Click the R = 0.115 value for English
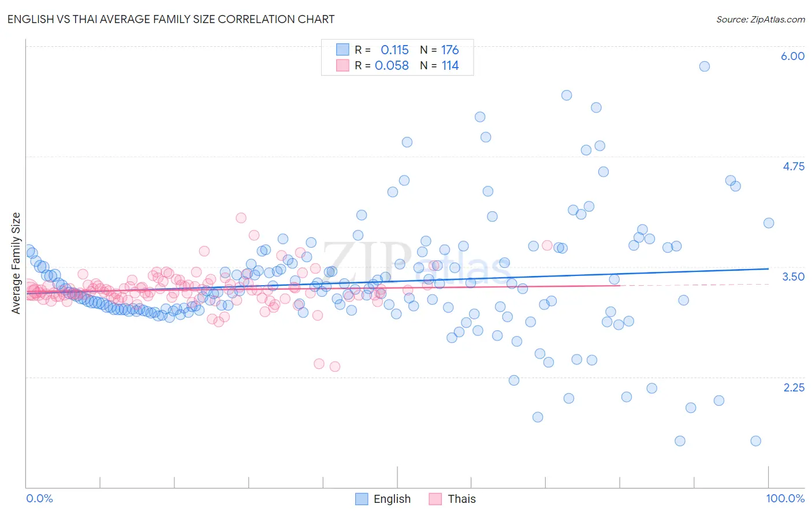Image resolution: width=812 pixels, height=515 pixels. tap(382, 50)
